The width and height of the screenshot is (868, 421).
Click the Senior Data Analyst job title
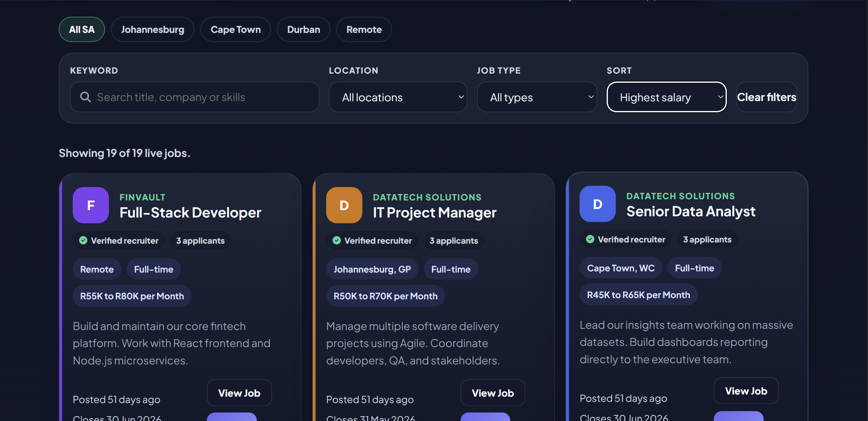tap(691, 211)
